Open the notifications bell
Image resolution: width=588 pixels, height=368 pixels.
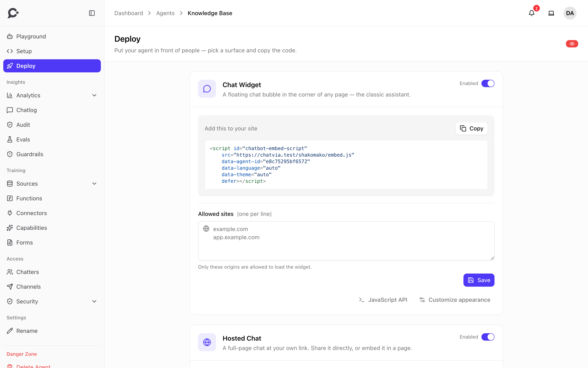532,13
